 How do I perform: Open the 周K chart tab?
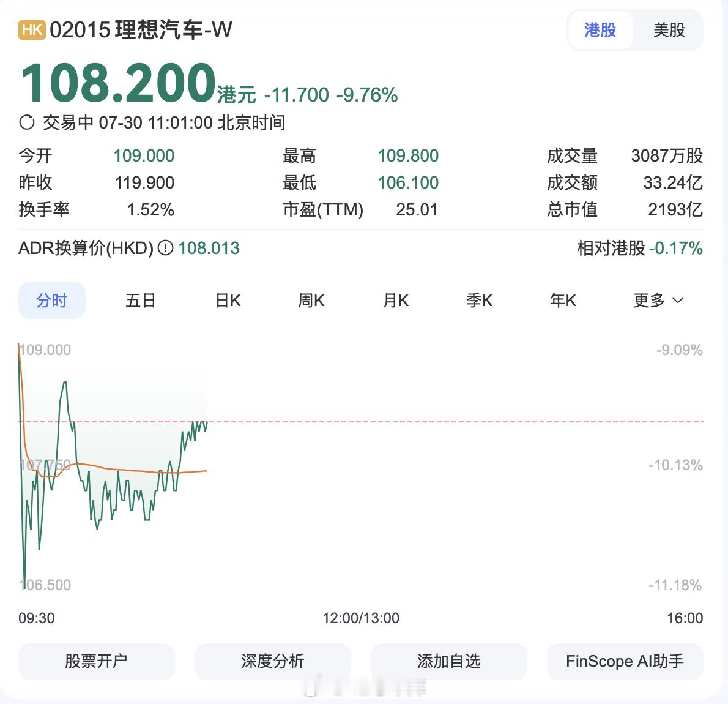[311, 301]
